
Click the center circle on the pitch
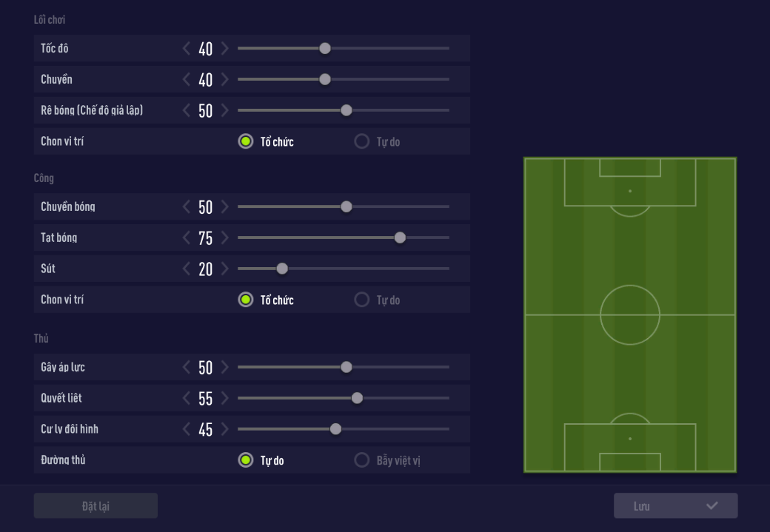[x=630, y=315]
